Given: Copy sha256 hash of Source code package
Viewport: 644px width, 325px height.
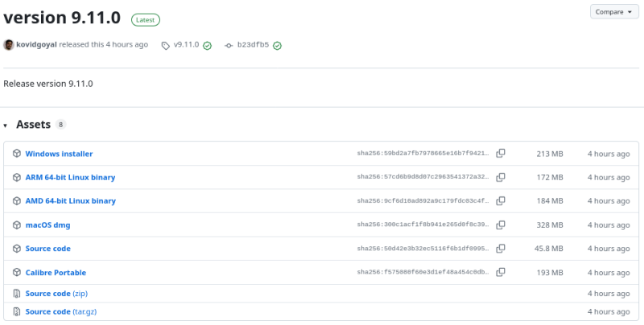Looking at the screenshot, I should (500, 249).
